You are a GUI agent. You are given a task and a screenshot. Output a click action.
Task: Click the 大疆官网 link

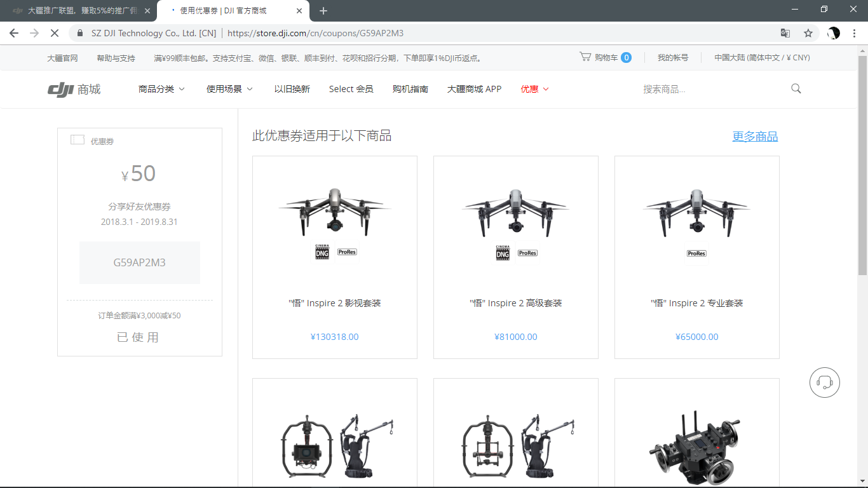62,58
